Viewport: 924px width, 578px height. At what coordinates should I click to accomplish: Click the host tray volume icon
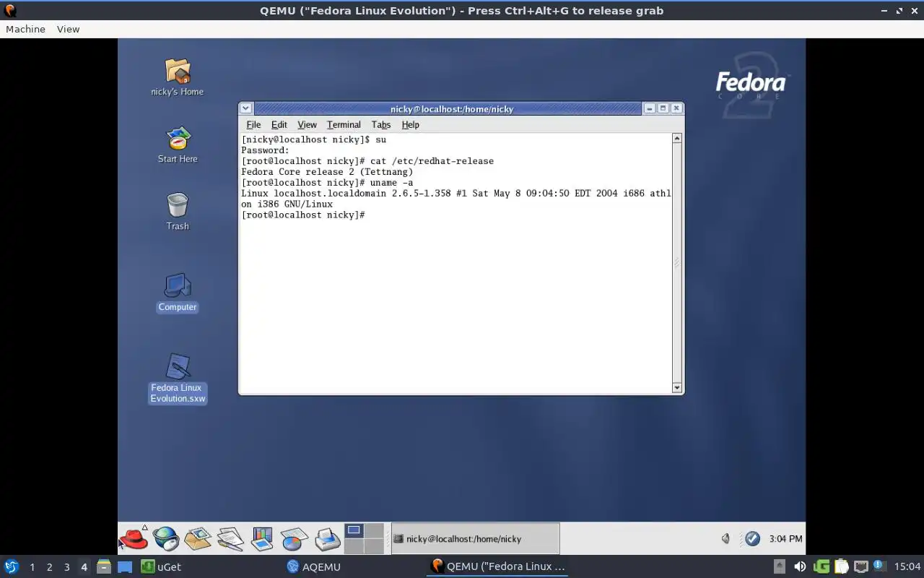[800, 566]
